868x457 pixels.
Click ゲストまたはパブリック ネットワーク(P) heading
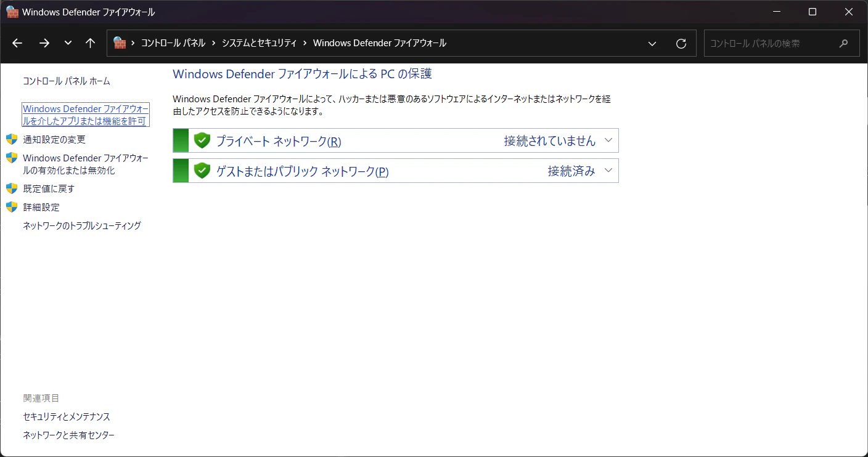point(302,171)
